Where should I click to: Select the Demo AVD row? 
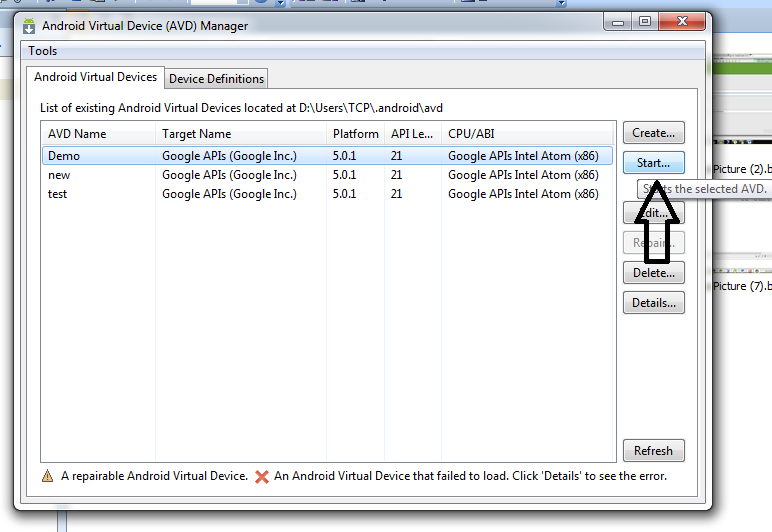point(327,156)
